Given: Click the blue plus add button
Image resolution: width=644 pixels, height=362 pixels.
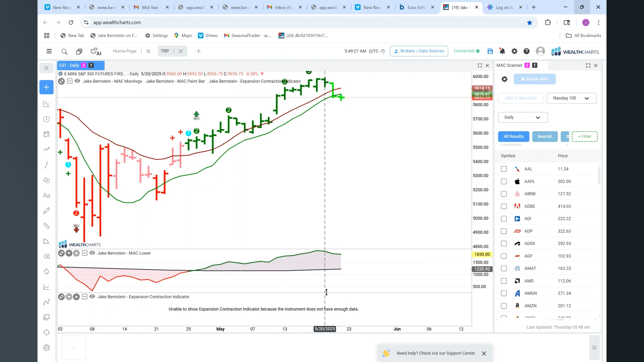Looking at the screenshot, I should 47,87.
